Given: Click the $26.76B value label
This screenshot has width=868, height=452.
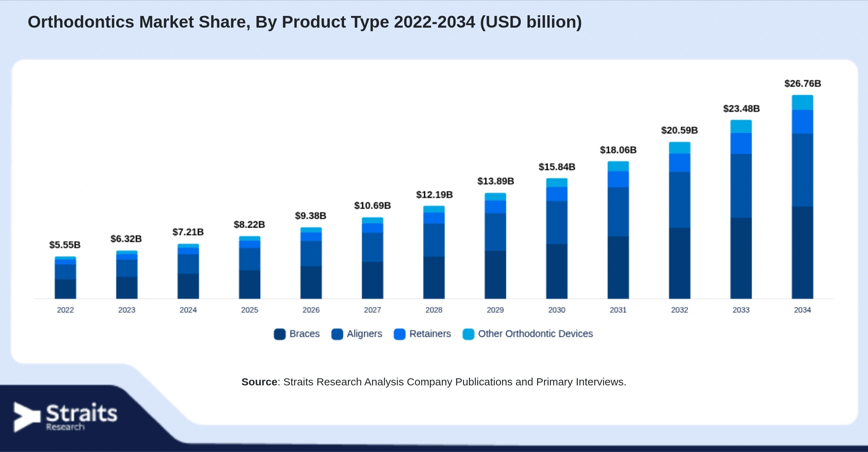Looking at the screenshot, I should (803, 84).
